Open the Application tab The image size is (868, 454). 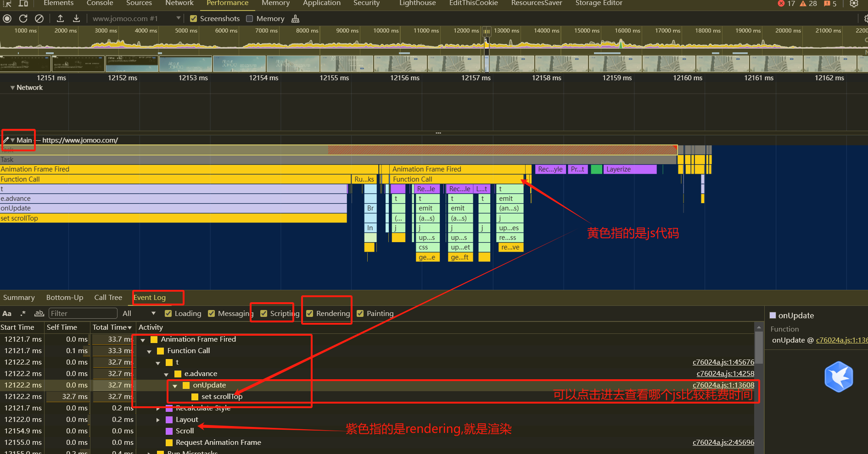click(x=322, y=3)
